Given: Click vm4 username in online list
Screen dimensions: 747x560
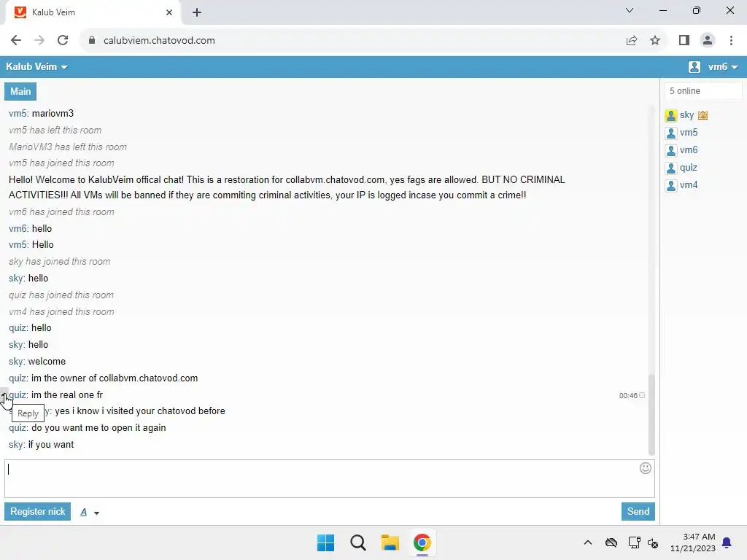Looking at the screenshot, I should pyautogui.click(x=689, y=185).
